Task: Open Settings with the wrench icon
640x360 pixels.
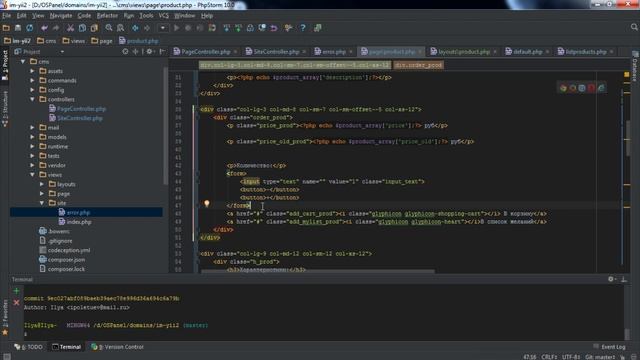Action: pyautogui.click(x=288, y=28)
